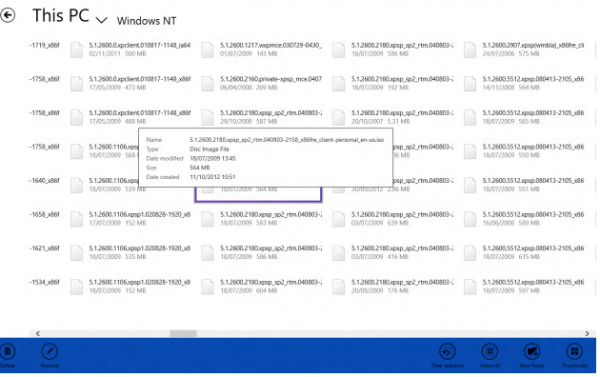Click the xpsp_sp2_rtm file sized 583 MB
This screenshot has width=600, height=377.
coord(262,219)
